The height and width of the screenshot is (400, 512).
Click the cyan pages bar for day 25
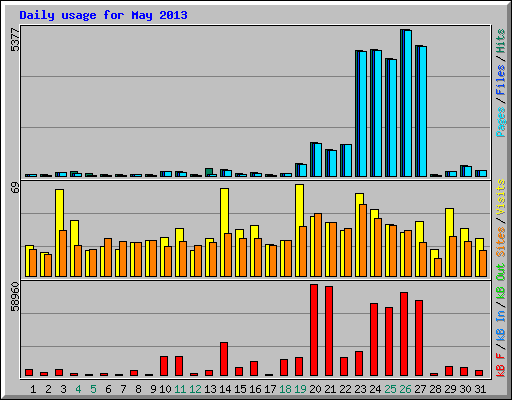coord(393,118)
